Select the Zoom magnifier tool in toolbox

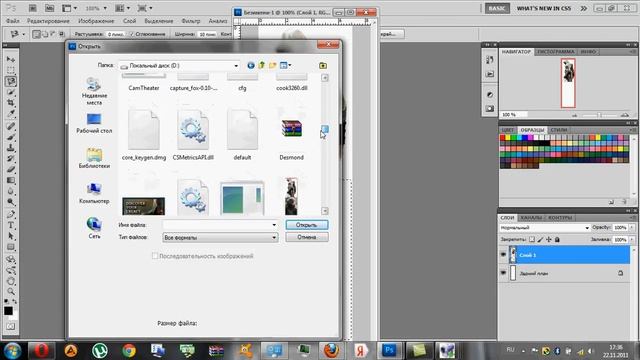tap(11, 291)
